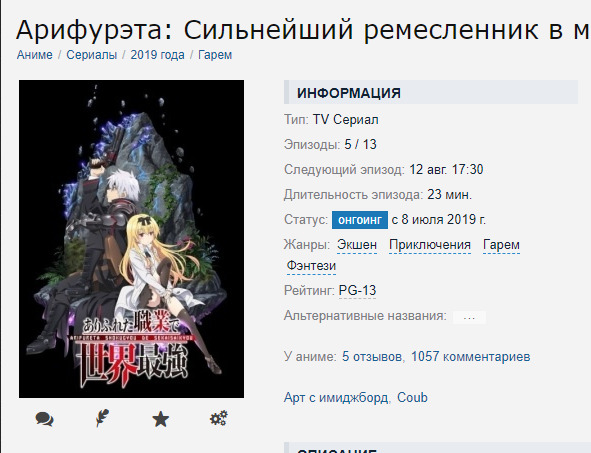Screen dimensions: 591x453
Task: Click the PG-13 rating label
Action: pyautogui.click(x=357, y=291)
